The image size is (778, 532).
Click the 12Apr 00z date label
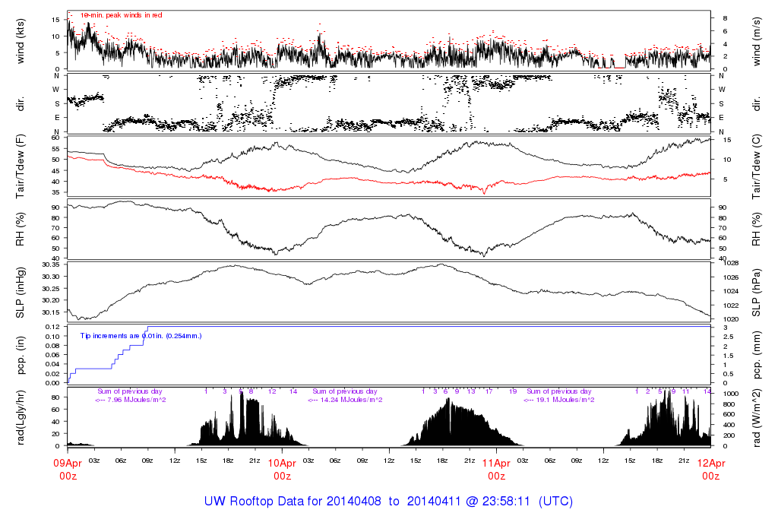710,470
